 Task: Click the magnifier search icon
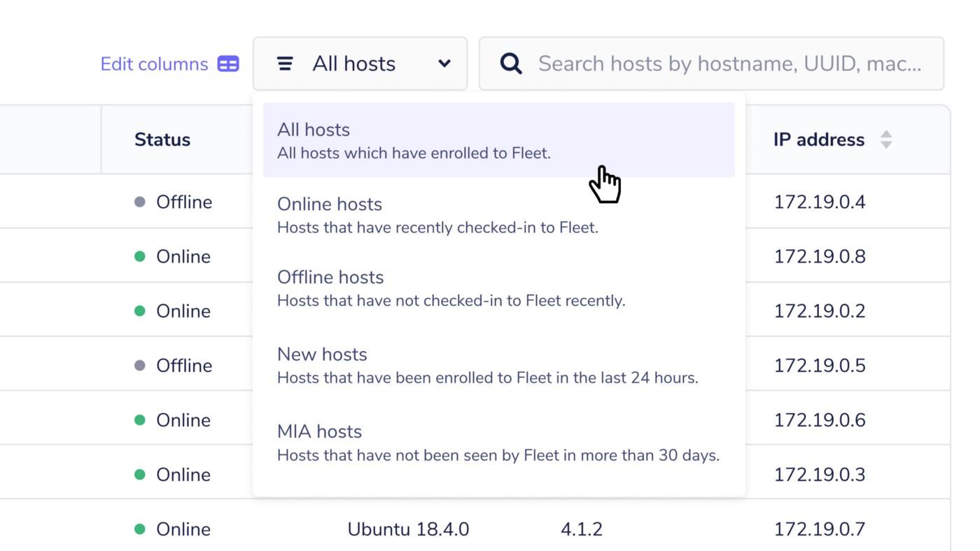[x=511, y=64]
